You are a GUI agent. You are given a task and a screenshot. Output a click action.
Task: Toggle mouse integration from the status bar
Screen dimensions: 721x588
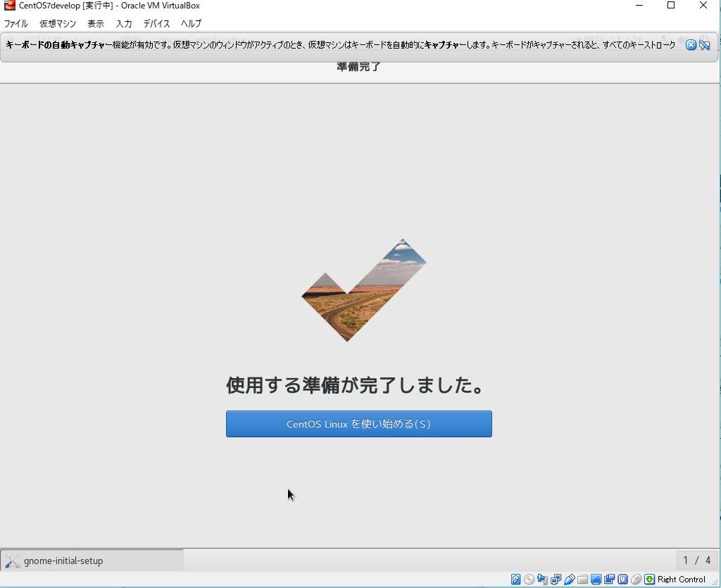coord(634,579)
